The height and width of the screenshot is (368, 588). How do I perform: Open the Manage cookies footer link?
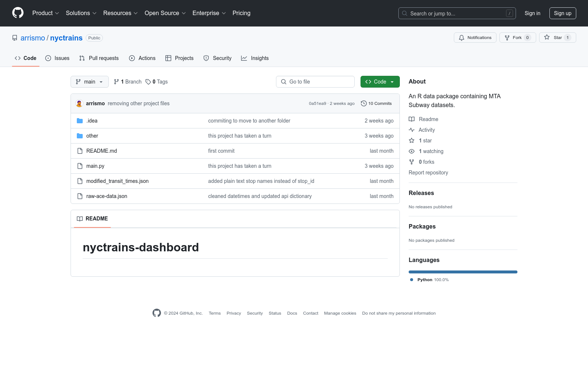coord(340,313)
